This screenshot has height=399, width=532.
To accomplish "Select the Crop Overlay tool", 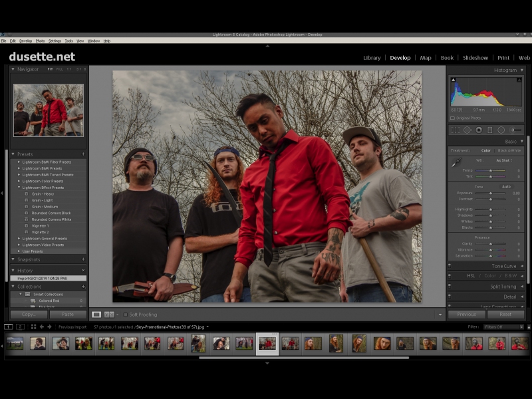I will click(456, 130).
